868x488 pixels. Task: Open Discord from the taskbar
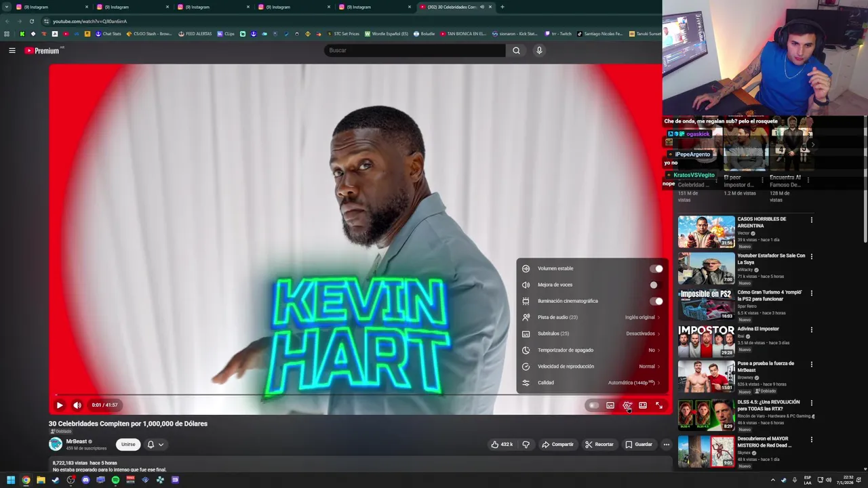tap(85, 480)
